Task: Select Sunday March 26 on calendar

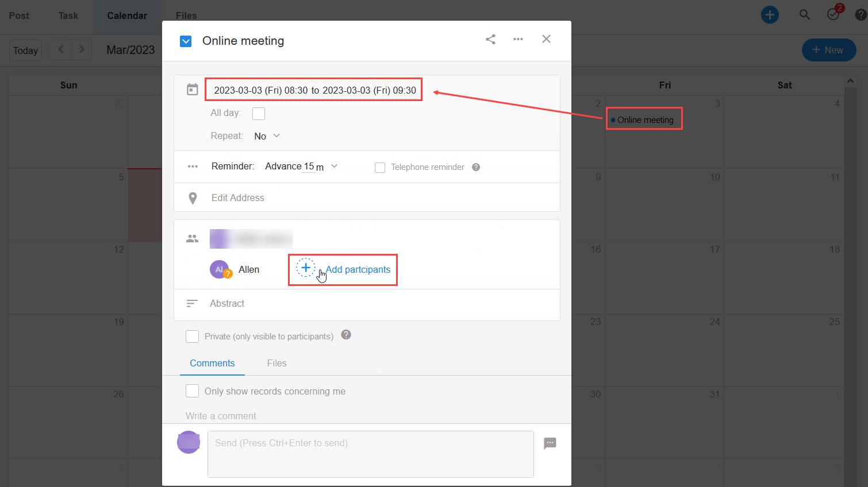Action: coord(68,422)
